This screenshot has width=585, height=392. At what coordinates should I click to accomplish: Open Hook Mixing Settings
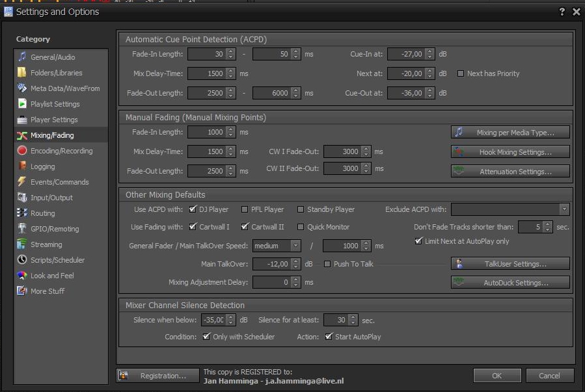click(510, 152)
